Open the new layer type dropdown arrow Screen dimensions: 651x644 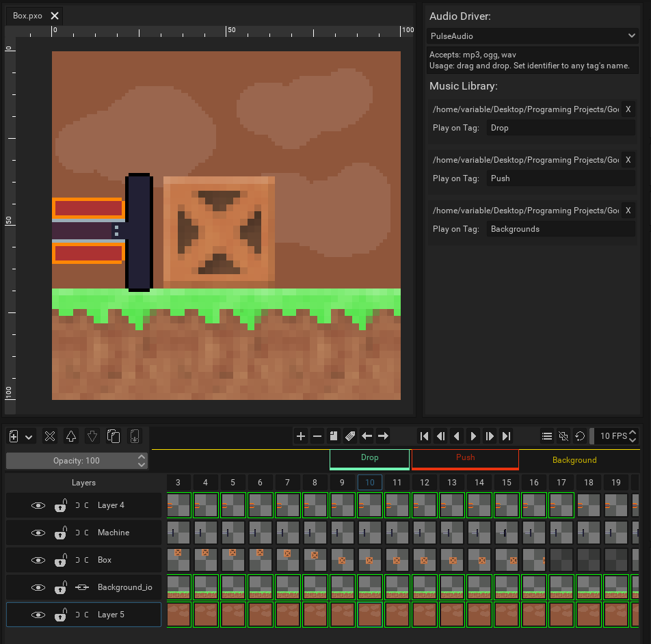click(x=27, y=436)
